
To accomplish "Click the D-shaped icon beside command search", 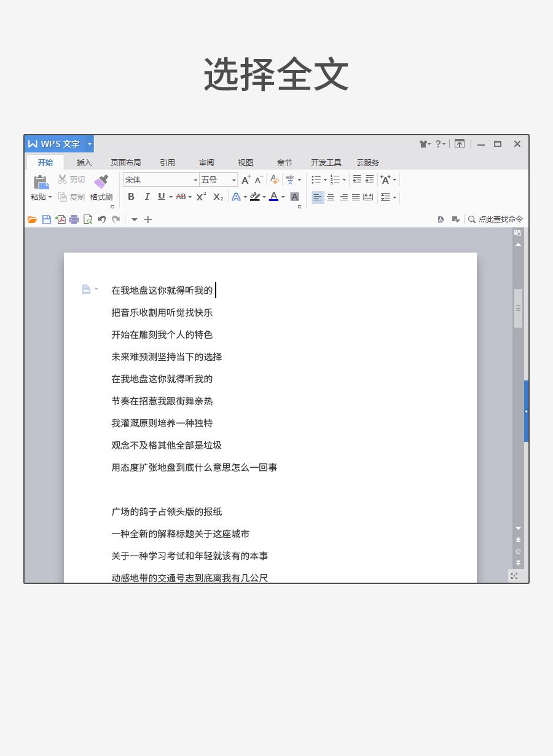I will pyautogui.click(x=441, y=219).
